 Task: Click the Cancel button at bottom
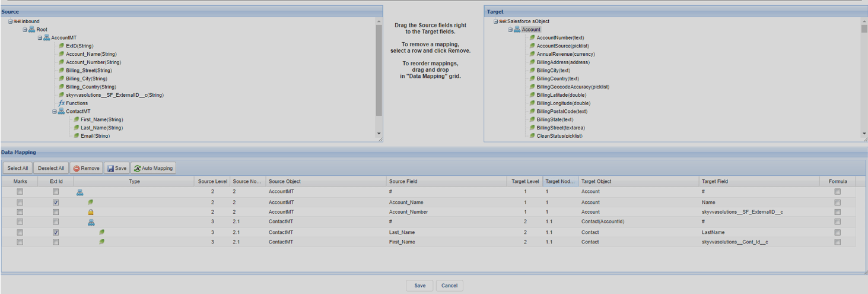(449, 286)
